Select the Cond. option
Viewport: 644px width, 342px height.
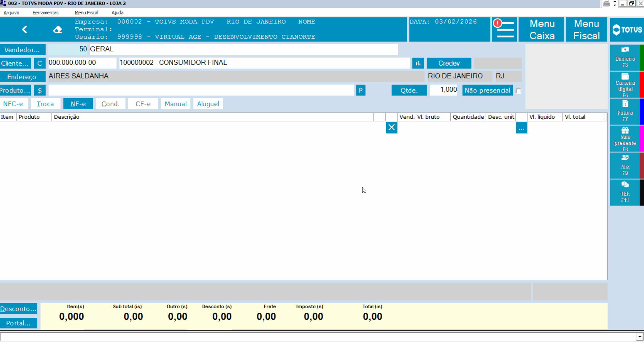point(110,104)
